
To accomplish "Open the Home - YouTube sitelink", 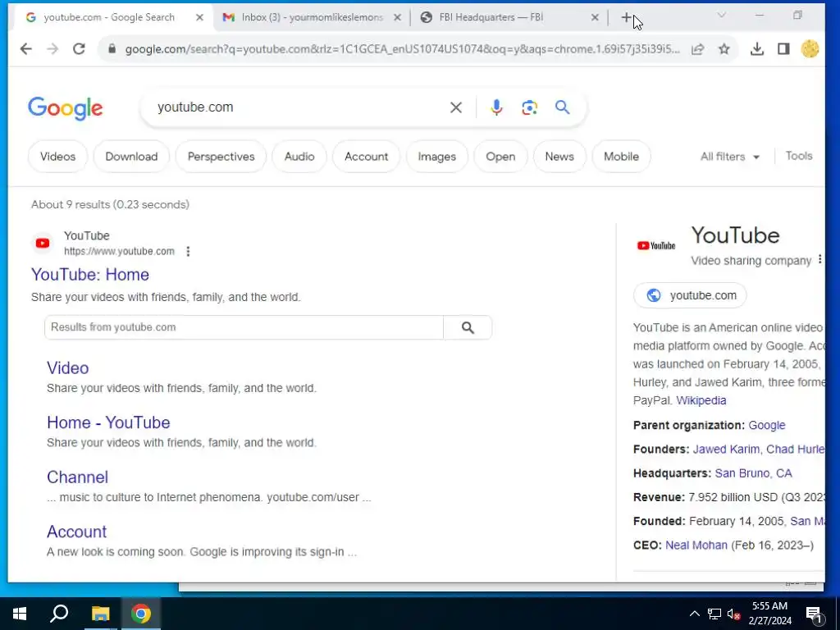I will (108, 422).
